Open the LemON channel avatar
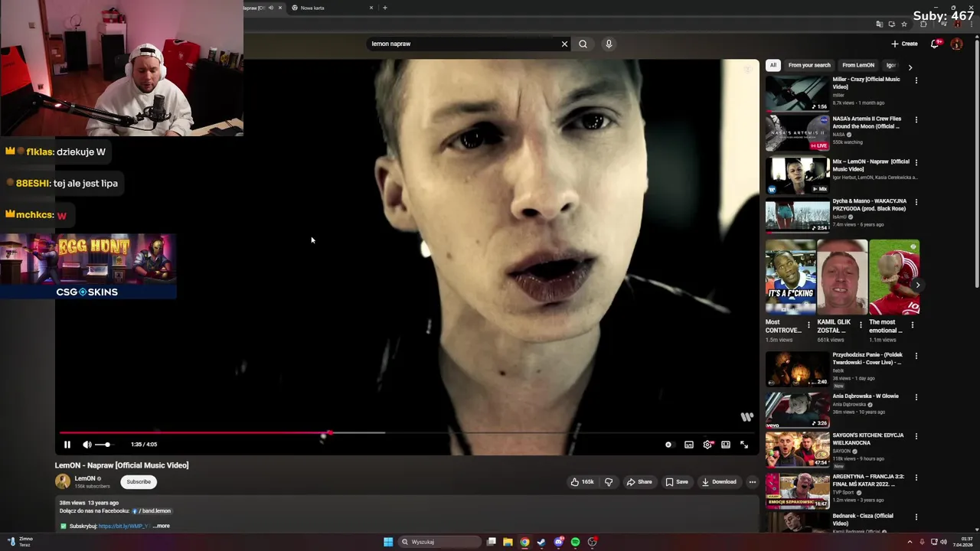This screenshot has height=551, width=980. [63, 482]
